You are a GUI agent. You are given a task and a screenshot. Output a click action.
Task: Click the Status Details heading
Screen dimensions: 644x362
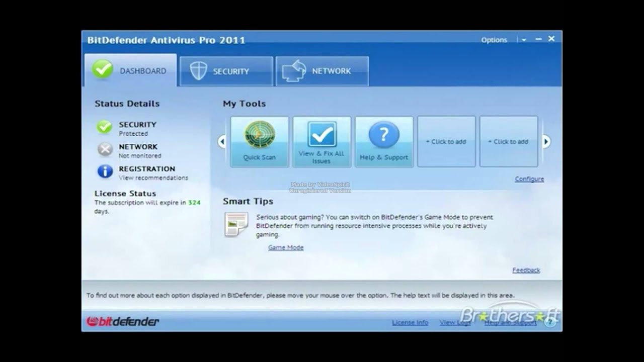click(x=127, y=104)
